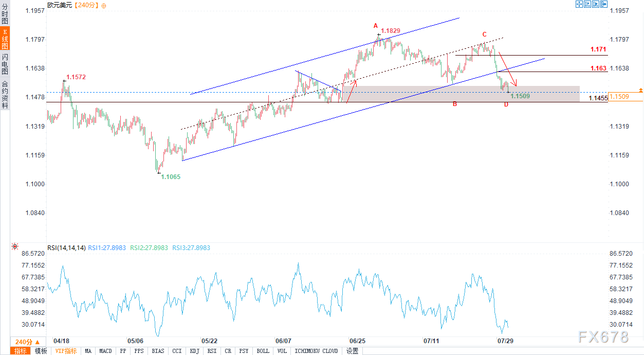The width and height of the screenshot is (644, 355).
Task: Open the 240分 timeframe dropdown at bottom-left
Action: pyautogui.click(x=27, y=342)
